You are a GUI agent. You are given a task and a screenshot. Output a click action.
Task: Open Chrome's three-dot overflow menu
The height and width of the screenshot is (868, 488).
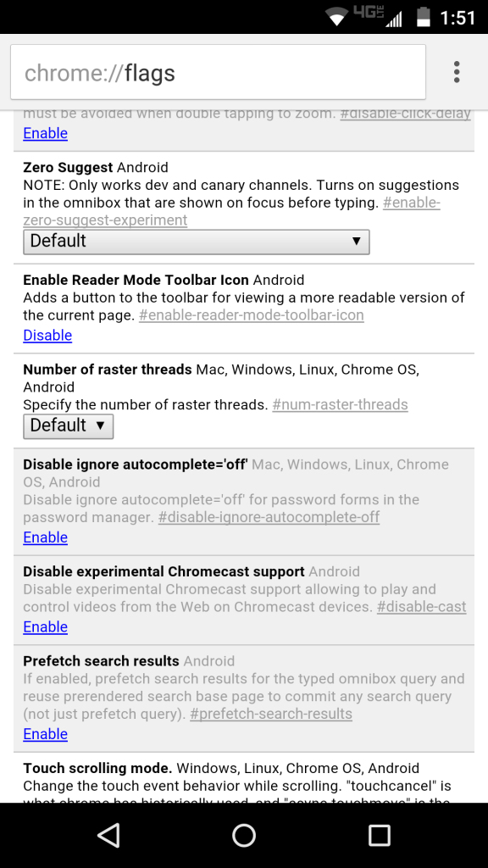[457, 72]
